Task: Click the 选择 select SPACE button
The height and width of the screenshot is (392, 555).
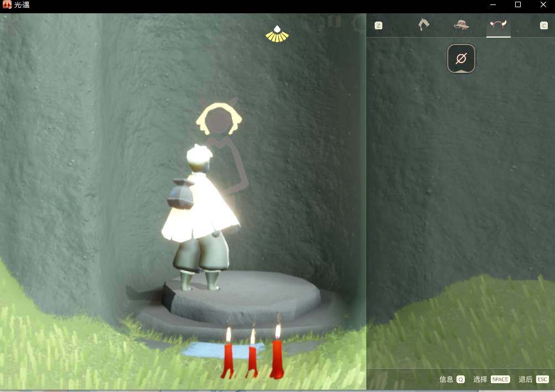Action: [x=491, y=379]
